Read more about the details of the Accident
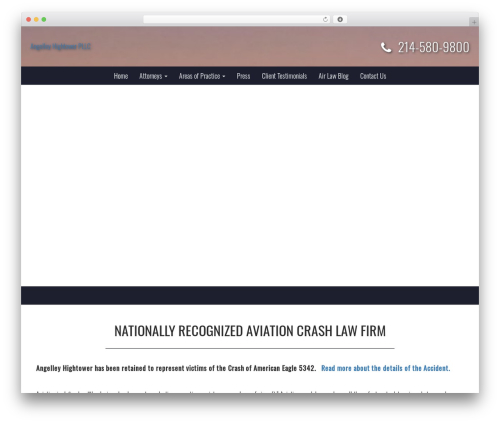This screenshot has width=500, height=423. (x=386, y=368)
